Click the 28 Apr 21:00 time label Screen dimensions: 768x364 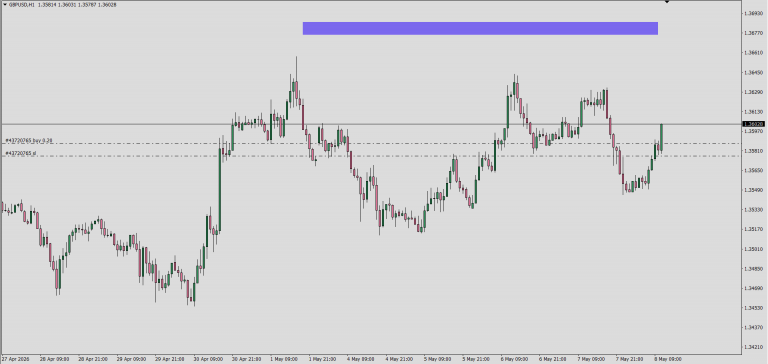point(93,359)
